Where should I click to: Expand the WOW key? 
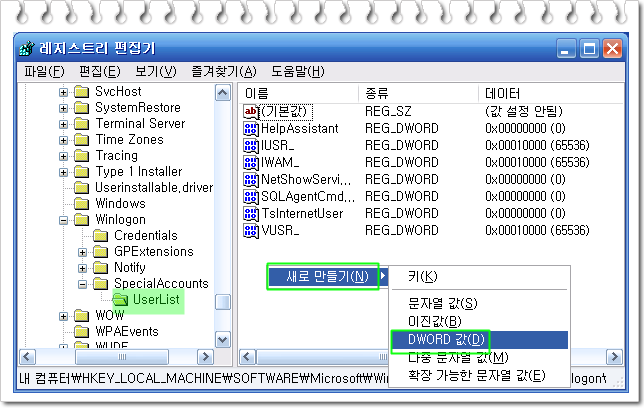(x=63, y=316)
